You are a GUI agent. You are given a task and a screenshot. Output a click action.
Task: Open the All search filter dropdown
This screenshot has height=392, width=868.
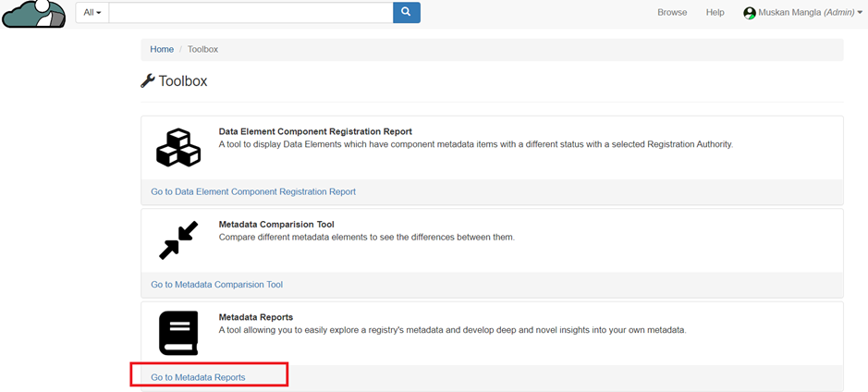(x=92, y=13)
